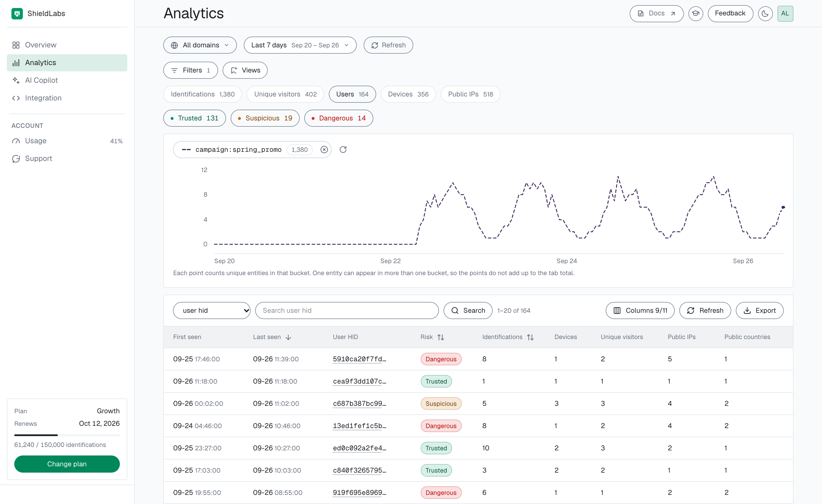Click Suspicious badge in c687b387bc99 row
The image size is (822, 504).
click(x=441, y=404)
